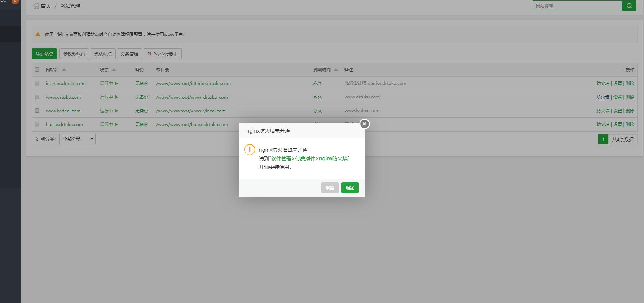The width and height of the screenshot is (644, 303).
Task: Click the 添加站点 button
Action: click(x=44, y=54)
